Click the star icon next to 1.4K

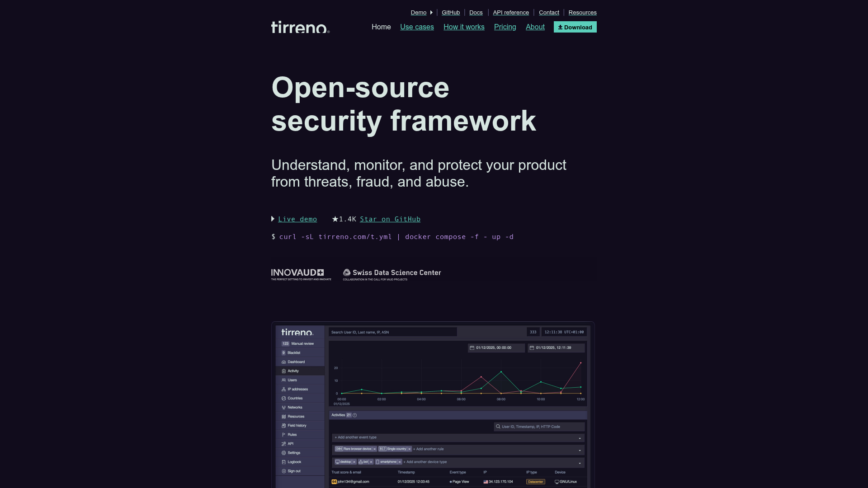coord(335,219)
